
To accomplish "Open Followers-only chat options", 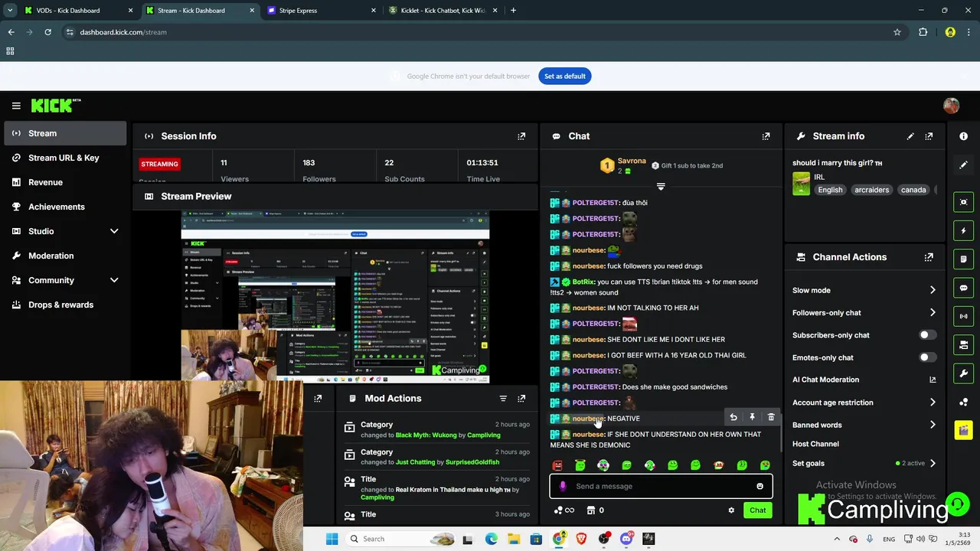I will 864,312.
